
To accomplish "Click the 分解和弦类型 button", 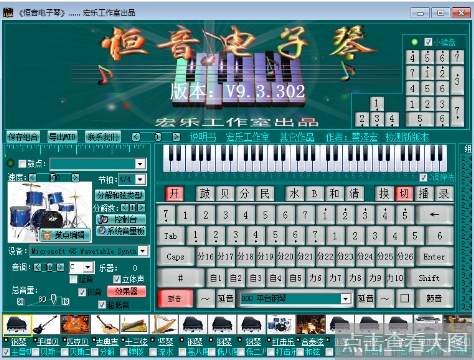I will click(120, 195).
